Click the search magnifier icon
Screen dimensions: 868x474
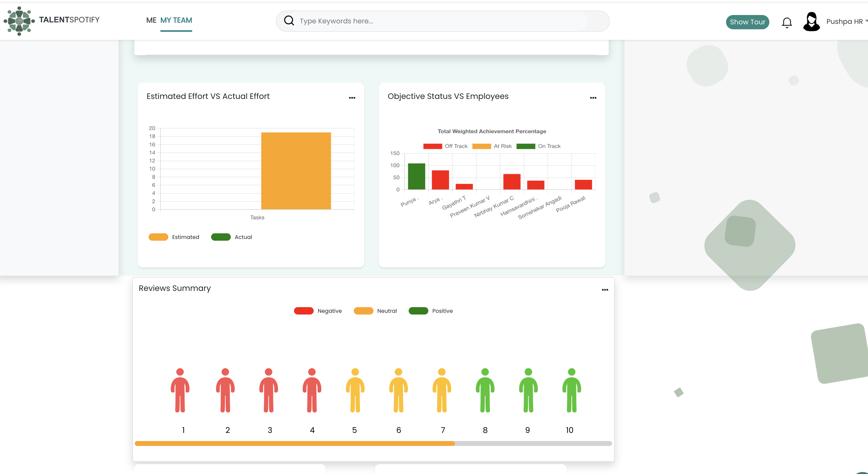[289, 21]
